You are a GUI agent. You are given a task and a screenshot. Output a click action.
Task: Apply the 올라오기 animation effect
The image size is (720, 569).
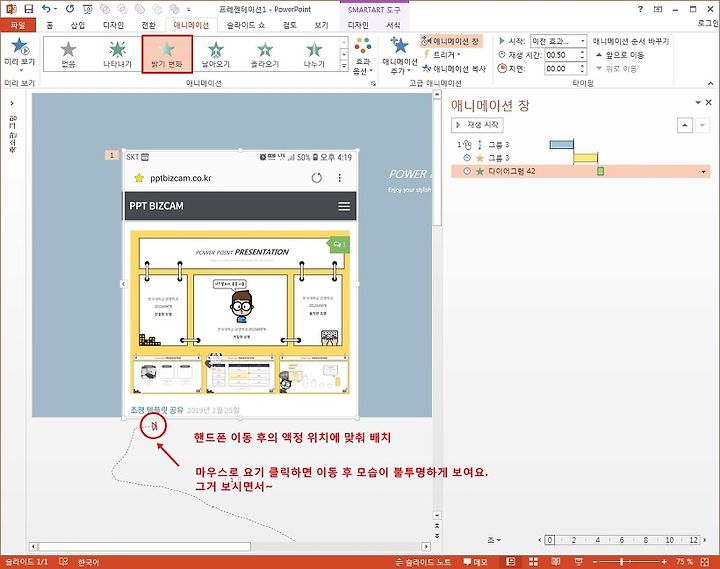(x=265, y=54)
